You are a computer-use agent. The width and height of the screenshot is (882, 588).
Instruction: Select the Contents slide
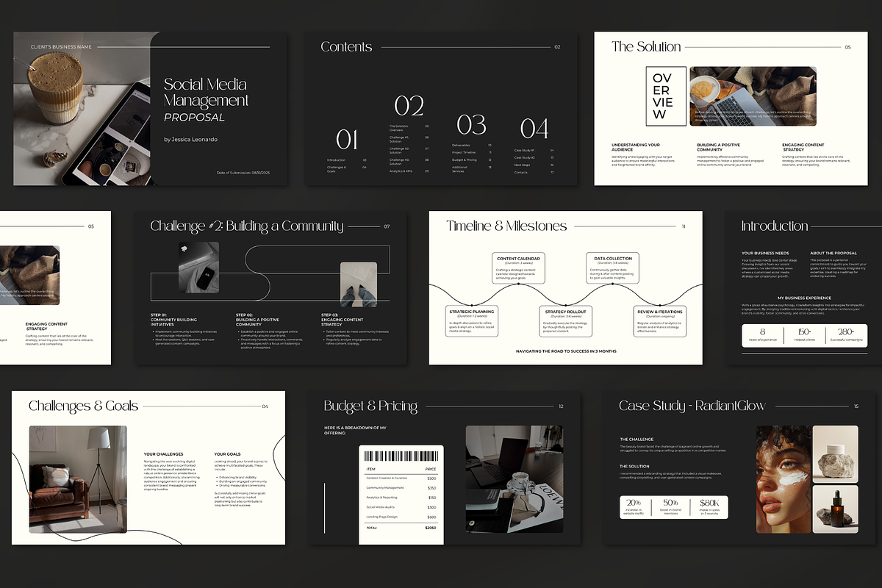click(441, 109)
